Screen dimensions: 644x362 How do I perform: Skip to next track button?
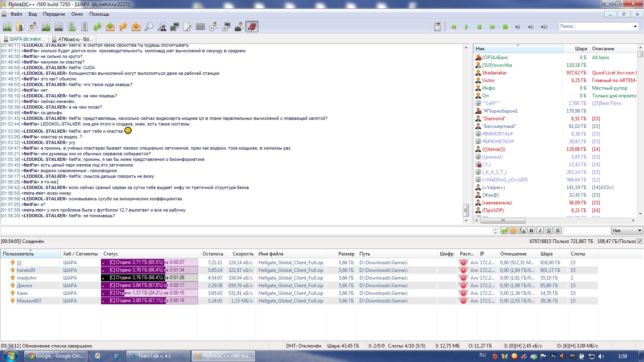(x=492, y=27)
